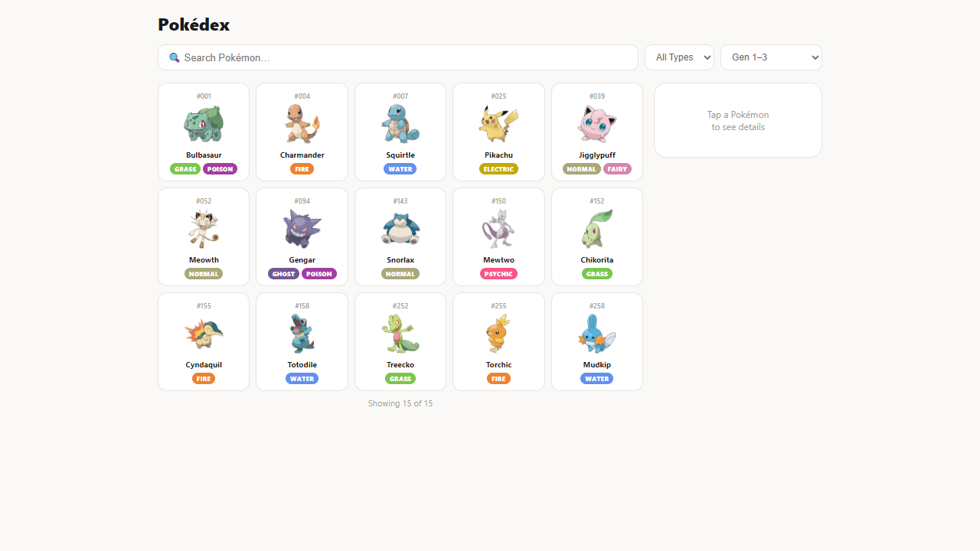Click the Treecko name label
The width and height of the screenshot is (980, 551).
[400, 365]
